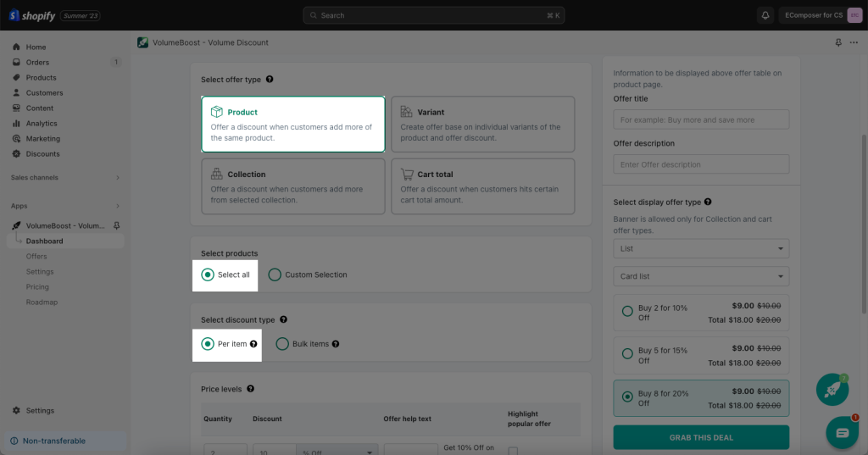The width and height of the screenshot is (868, 455).
Task: Click the pin icon in app header
Action: coord(838,42)
